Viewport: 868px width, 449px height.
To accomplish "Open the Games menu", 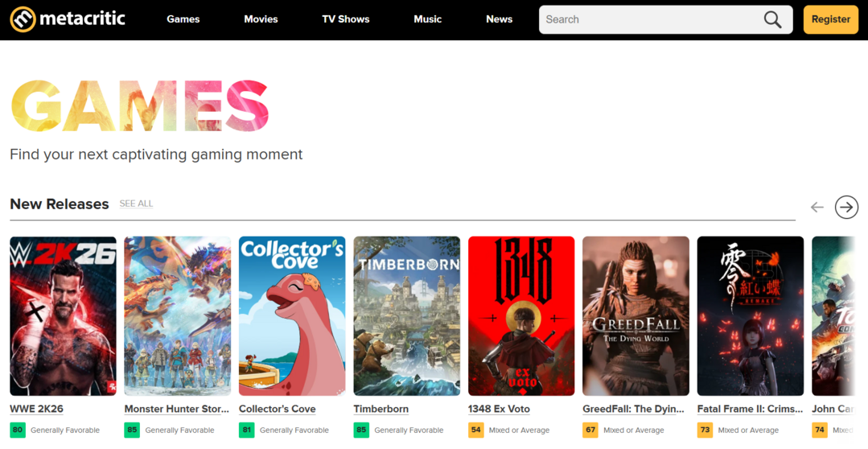I will coord(183,19).
